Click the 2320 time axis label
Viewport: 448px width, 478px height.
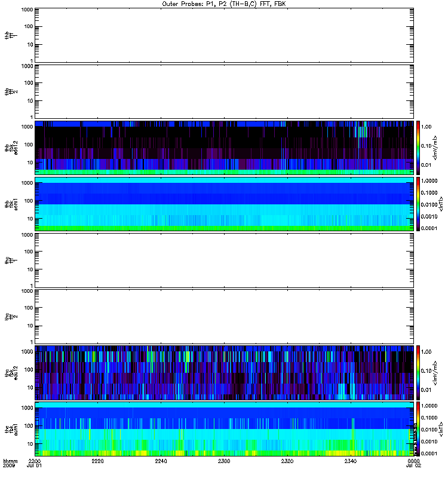[x=287, y=461]
